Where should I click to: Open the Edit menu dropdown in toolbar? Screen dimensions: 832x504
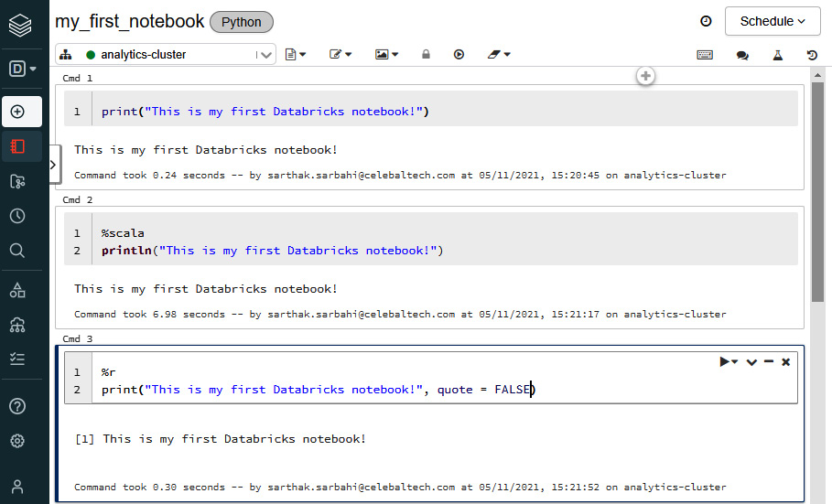click(x=340, y=54)
